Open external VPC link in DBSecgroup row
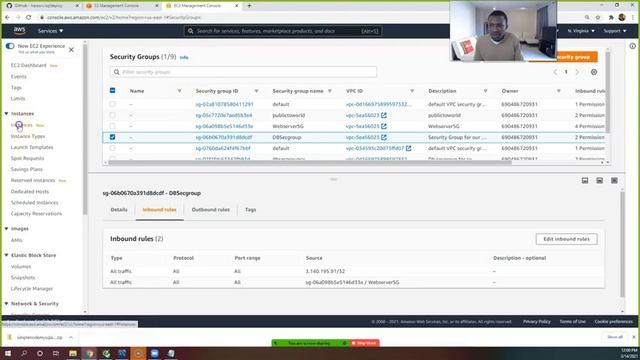640x360 pixels. click(x=384, y=137)
